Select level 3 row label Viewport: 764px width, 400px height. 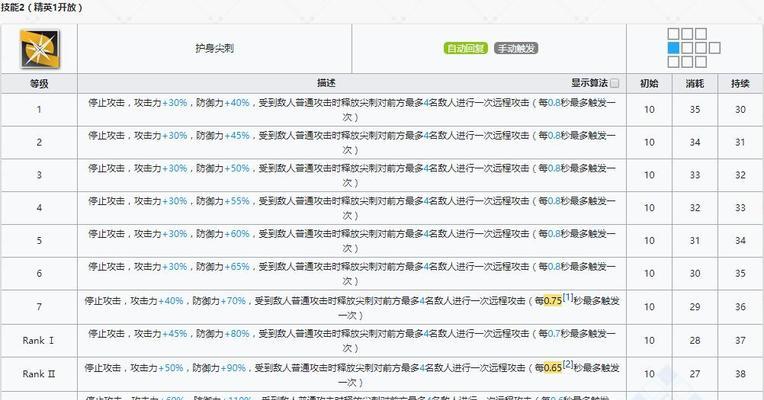(39, 175)
